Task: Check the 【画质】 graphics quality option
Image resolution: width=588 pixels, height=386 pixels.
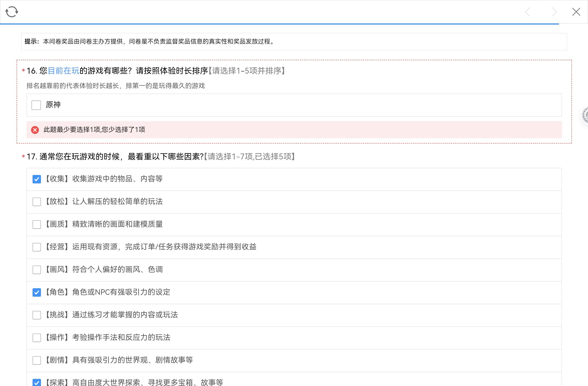Action: coord(37,225)
